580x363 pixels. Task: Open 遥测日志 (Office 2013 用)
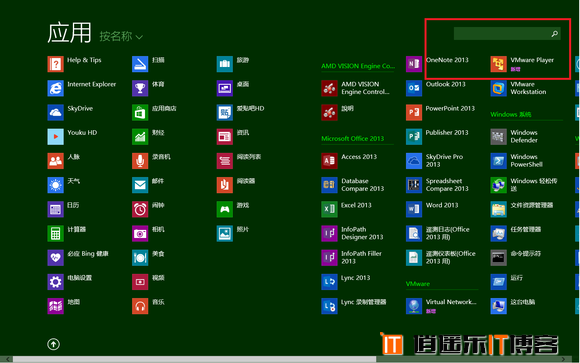438,233
